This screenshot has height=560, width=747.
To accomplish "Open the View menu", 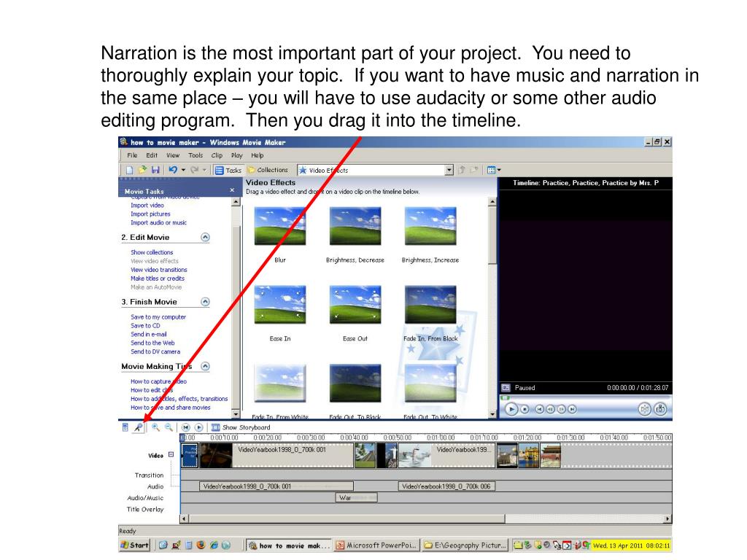I will pos(172,155).
